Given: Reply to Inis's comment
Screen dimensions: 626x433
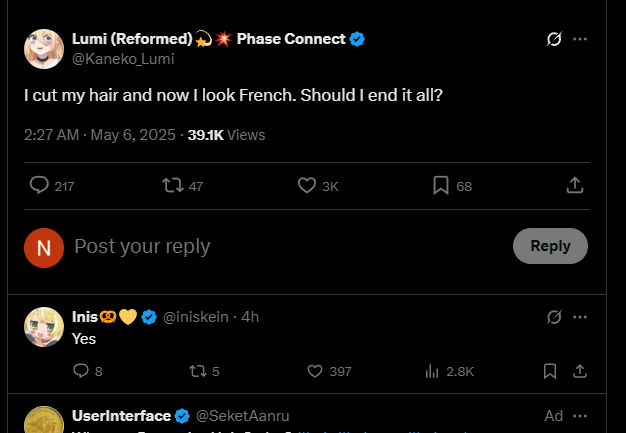Looking at the screenshot, I should point(82,371).
